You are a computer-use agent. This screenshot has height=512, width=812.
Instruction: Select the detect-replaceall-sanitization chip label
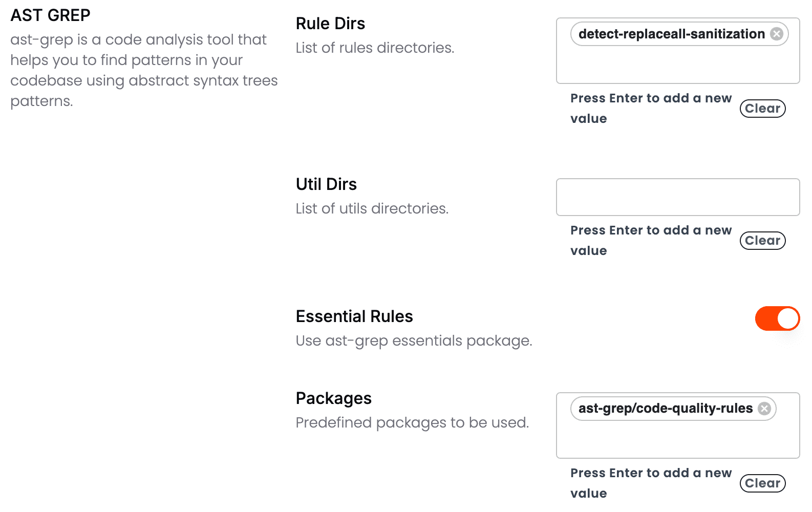(x=671, y=34)
